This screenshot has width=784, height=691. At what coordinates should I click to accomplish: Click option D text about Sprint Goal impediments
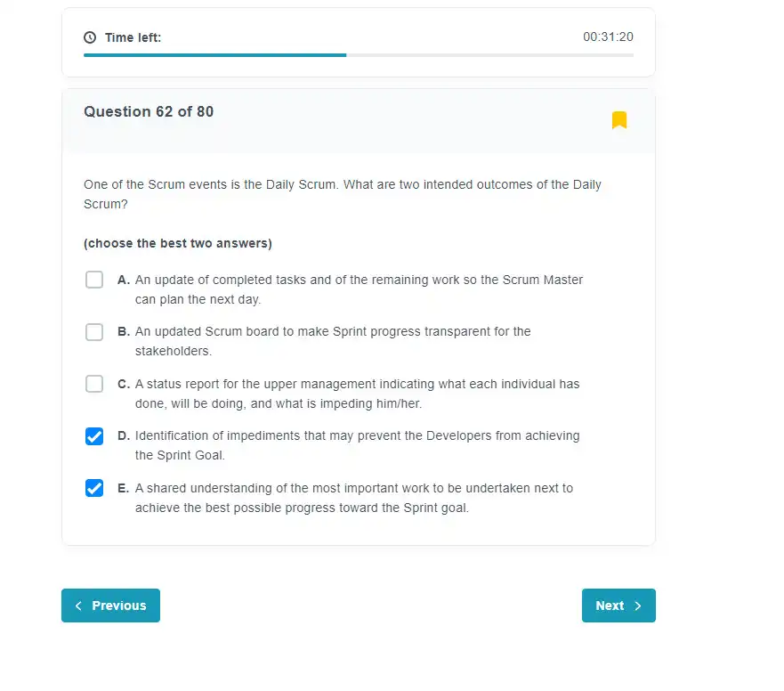[x=357, y=445]
